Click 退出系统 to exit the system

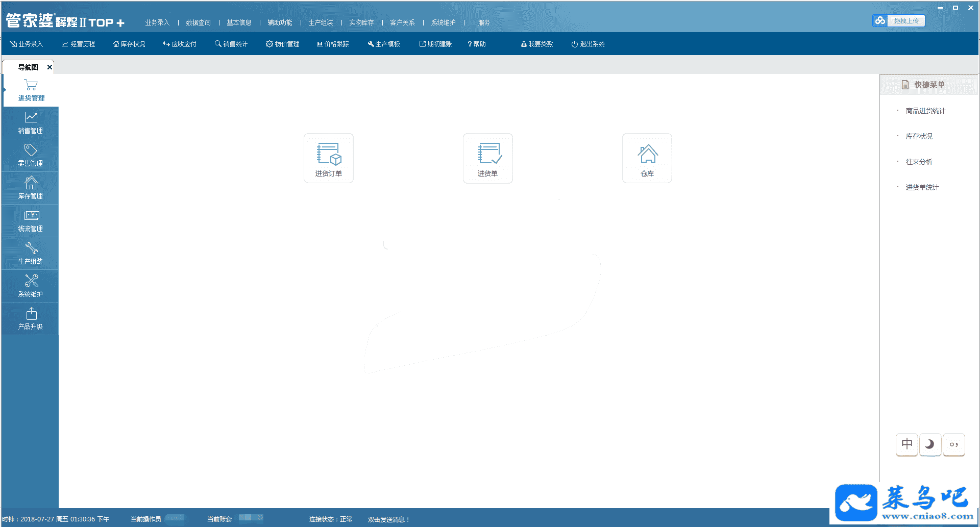click(x=588, y=44)
